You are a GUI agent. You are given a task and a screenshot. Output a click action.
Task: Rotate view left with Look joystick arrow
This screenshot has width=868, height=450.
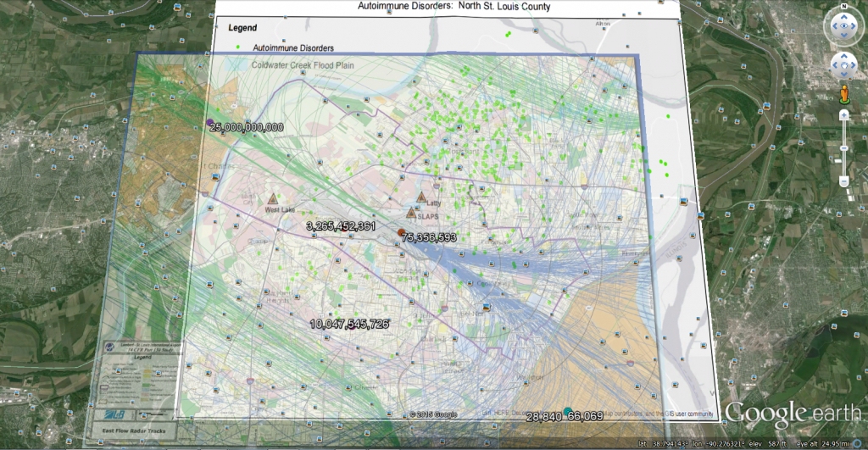pos(834,26)
